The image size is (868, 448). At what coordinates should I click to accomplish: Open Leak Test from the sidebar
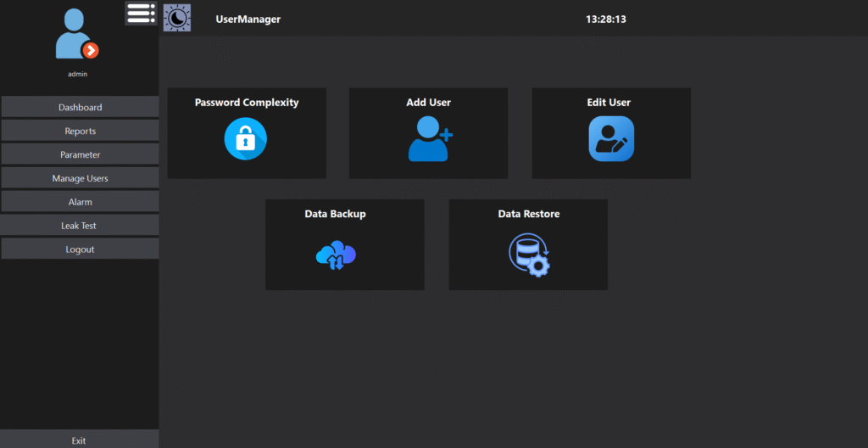point(80,226)
